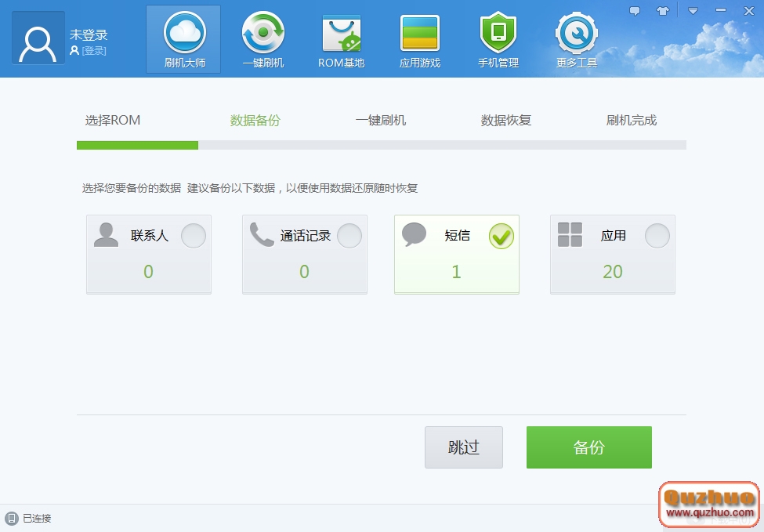Disable backup of 短信 SMS messages
The width and height of the screenshot is (764, 532).
coord(501,235)
